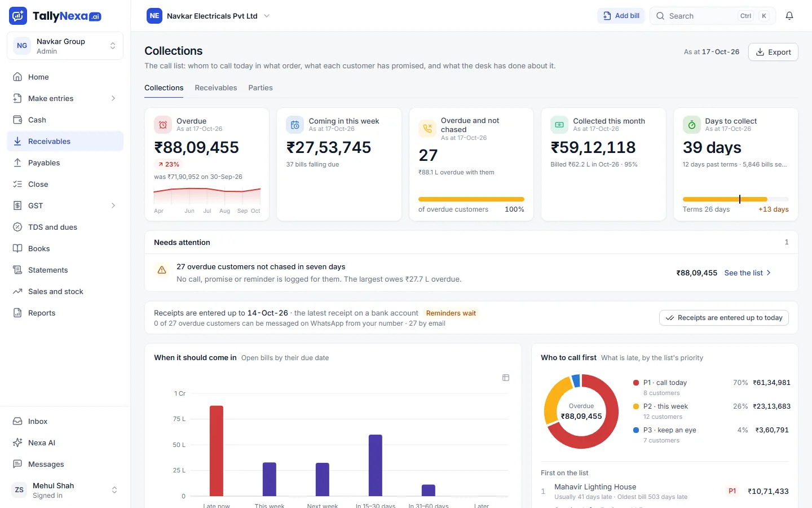Click the Add bill button
This screenshot has height=508, width=812.
621,16
